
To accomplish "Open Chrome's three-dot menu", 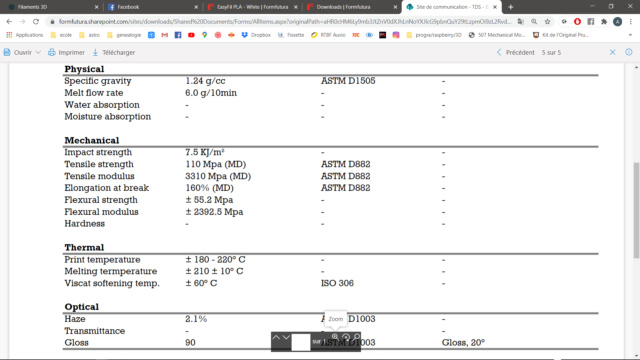I will click(x=631, y=22).
